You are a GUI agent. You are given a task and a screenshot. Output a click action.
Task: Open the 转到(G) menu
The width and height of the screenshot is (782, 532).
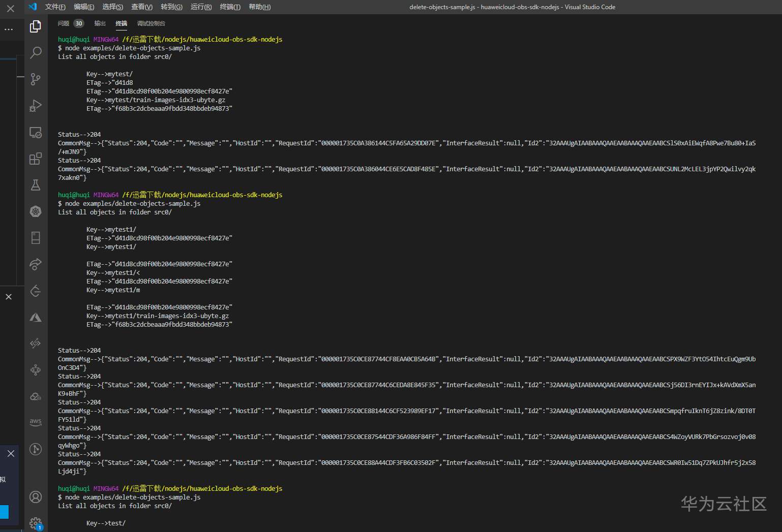point(171,7)
